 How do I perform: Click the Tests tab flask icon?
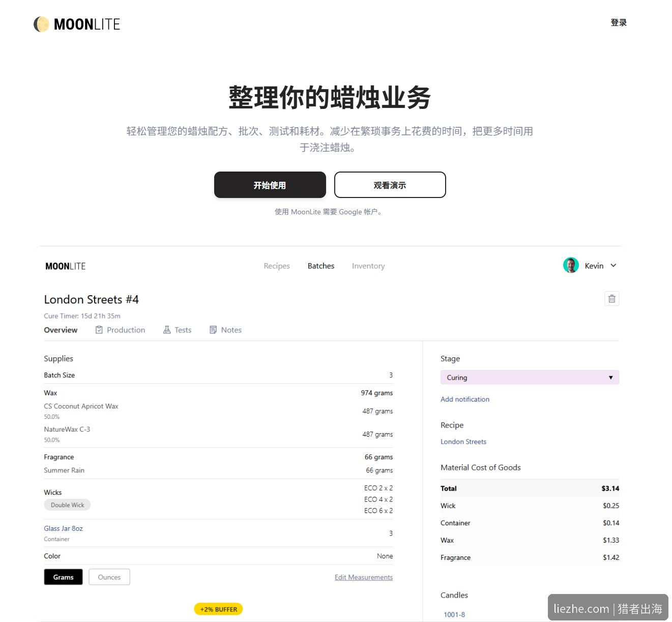[x=167, y=330]
